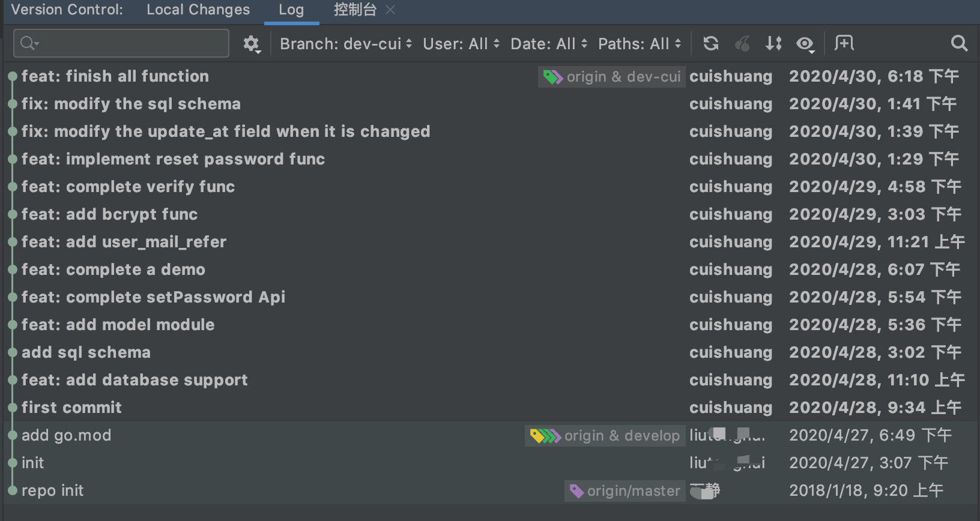980x521 pixels.
Task: Switch to the Local Changes tab
Action: coord(198,10)
